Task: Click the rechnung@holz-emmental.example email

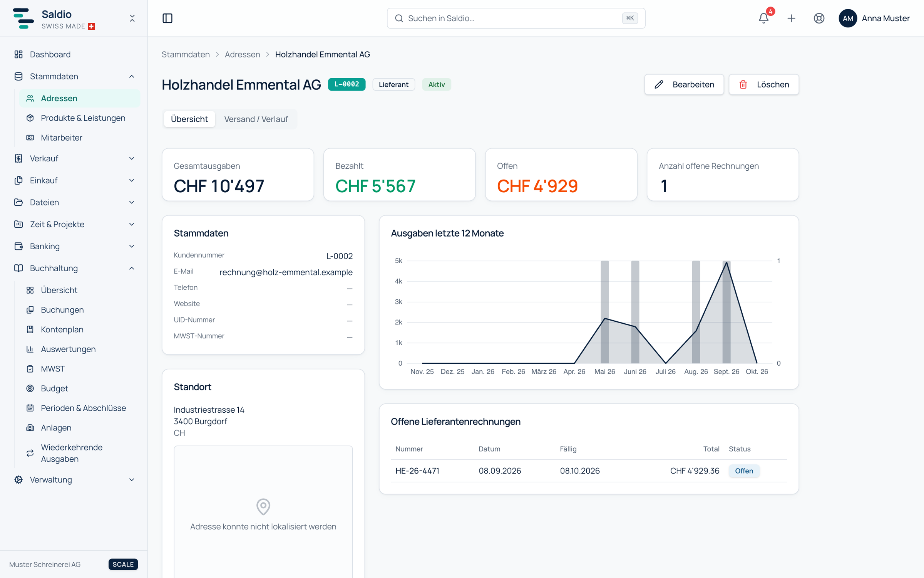Action: [x=286, y=272]
